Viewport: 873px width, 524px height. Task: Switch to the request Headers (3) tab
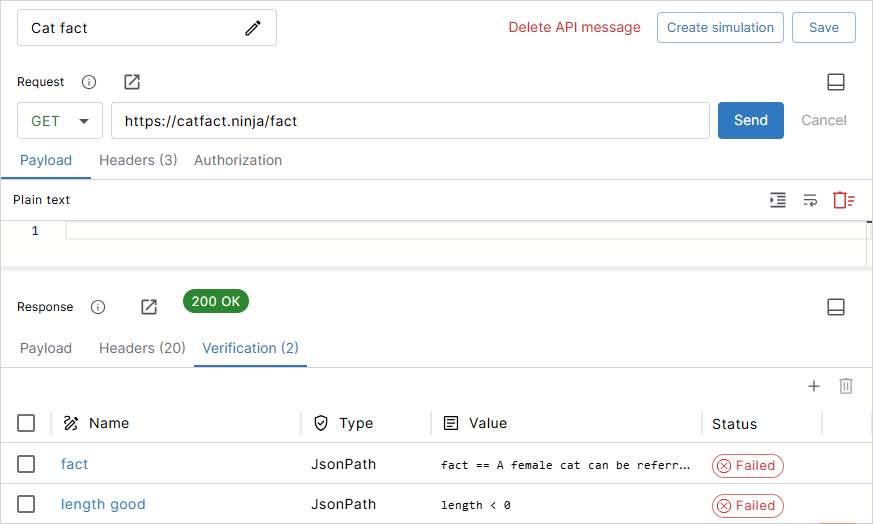tap(138, 160)
